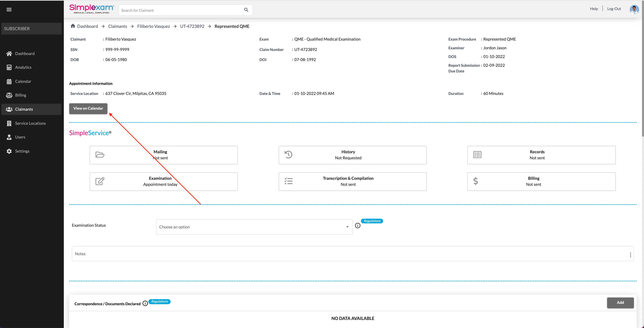Click the Billing dollar sign icon
The width and height of the screenshot is (644, 328).
coord(475,181)
